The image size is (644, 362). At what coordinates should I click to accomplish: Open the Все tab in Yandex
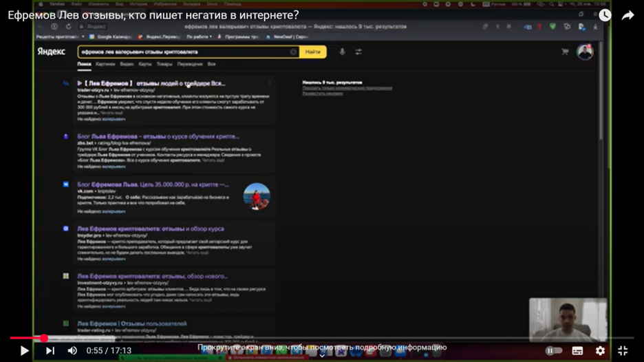(211, 64)
